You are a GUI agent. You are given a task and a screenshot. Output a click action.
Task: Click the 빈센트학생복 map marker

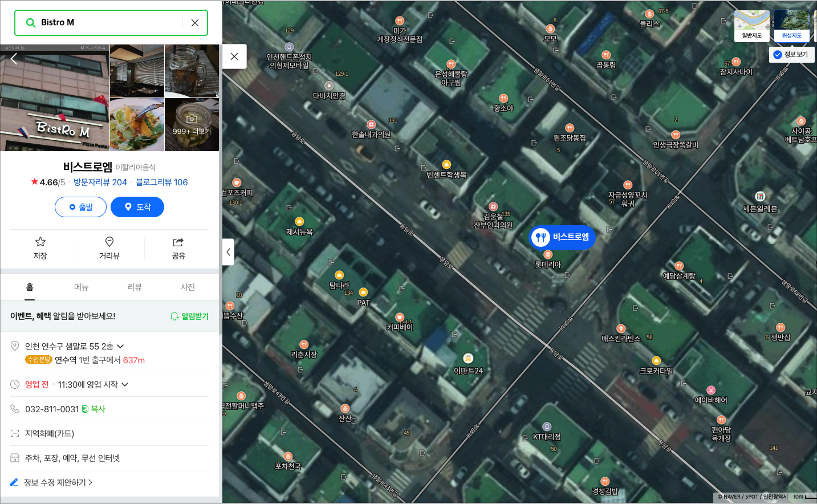[446, 165]
